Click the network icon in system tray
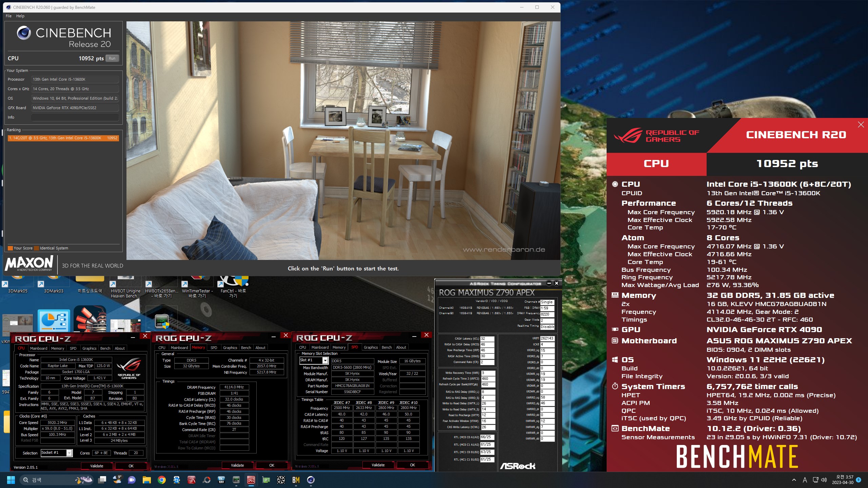The width and height of the screenshot is (868, 488). (815, 480)
